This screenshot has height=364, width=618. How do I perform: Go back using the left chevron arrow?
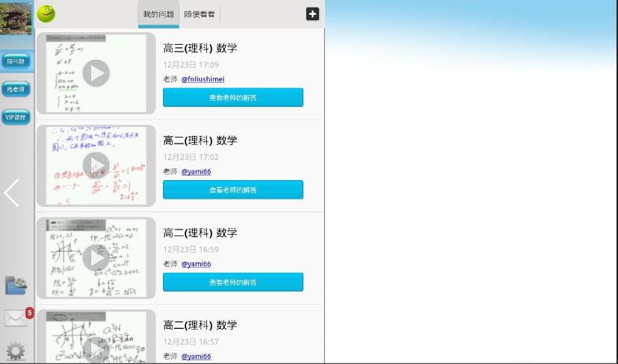click(x=11, y=193)
